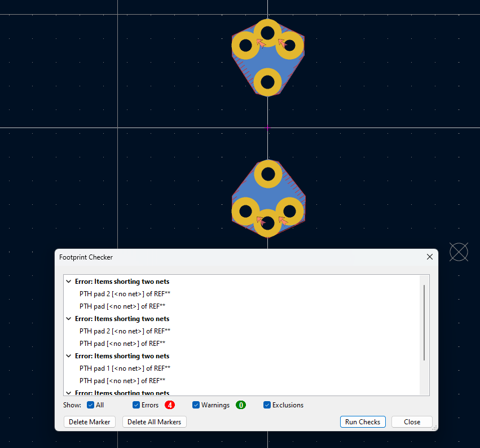Viewport: 480px width, 448px height.
Task: Click the crossed-circle marker right of the canvas
Action: click(x=459, y=252)
